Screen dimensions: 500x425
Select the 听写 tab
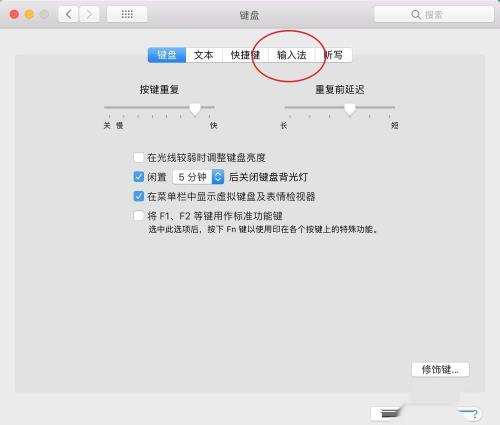(333, 55)
